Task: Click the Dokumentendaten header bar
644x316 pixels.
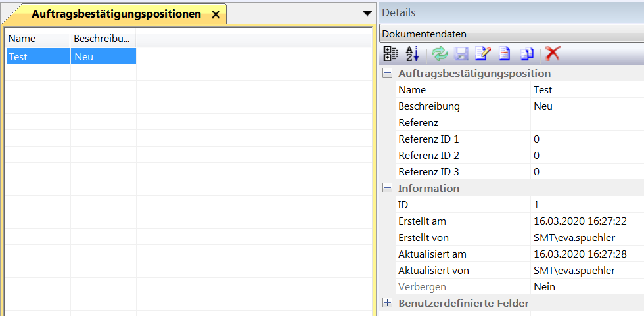Action: coord(511,34)
